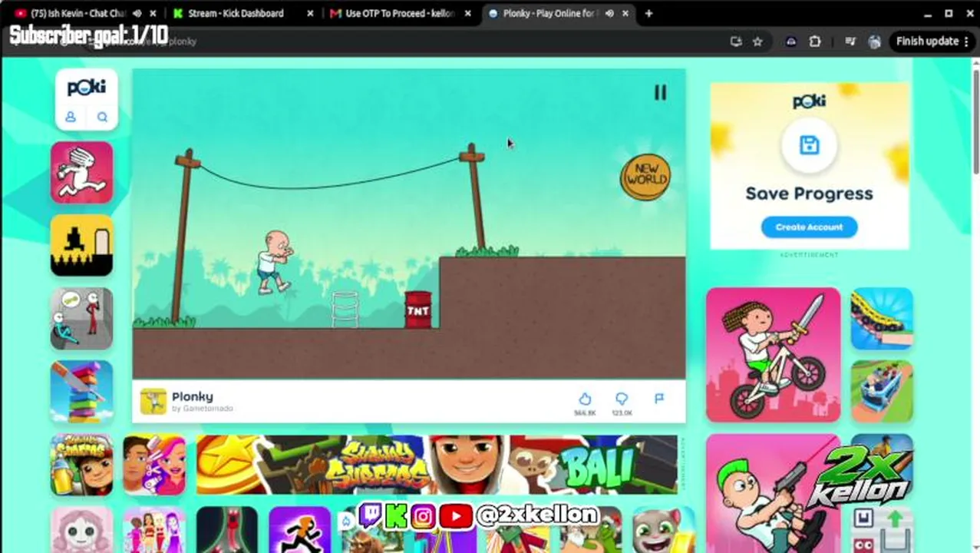
Task: Switch to Stream Kick Dashboard tab
Action: pos(236,13)
